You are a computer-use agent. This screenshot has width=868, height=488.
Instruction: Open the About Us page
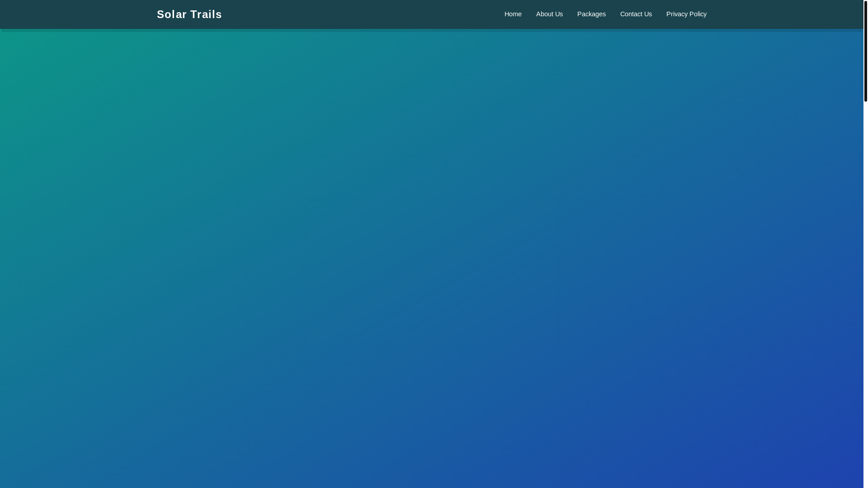coord(549,14)
